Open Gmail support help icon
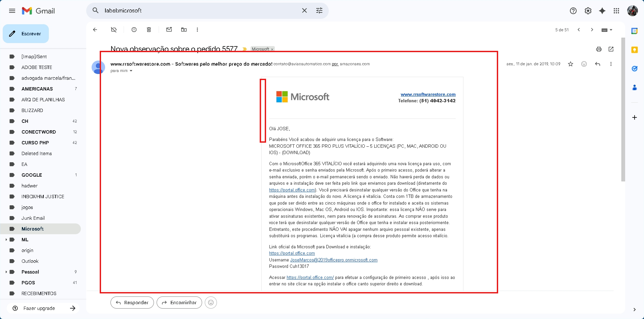This screenshot has width=644, height=319. (573, 11)
